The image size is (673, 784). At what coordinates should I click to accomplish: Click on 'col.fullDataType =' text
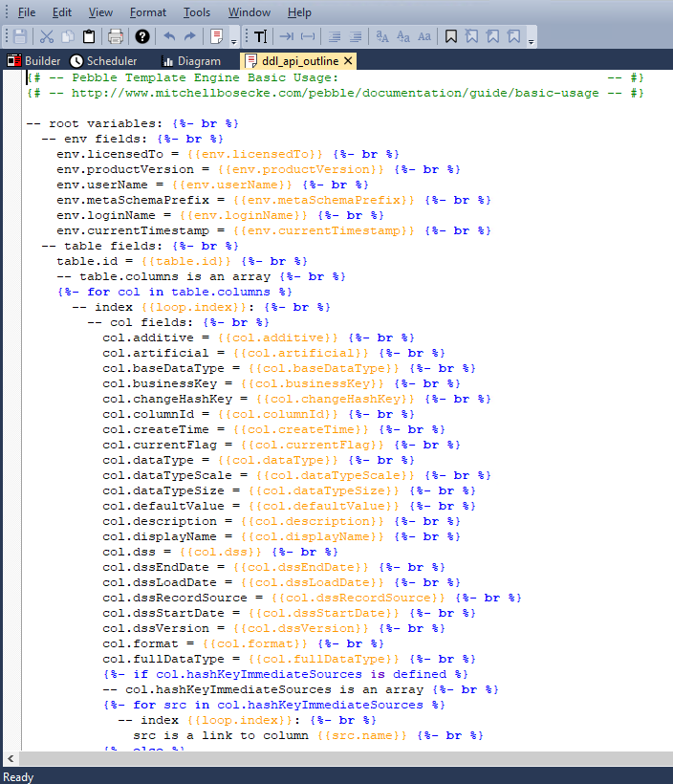[171, 659]
